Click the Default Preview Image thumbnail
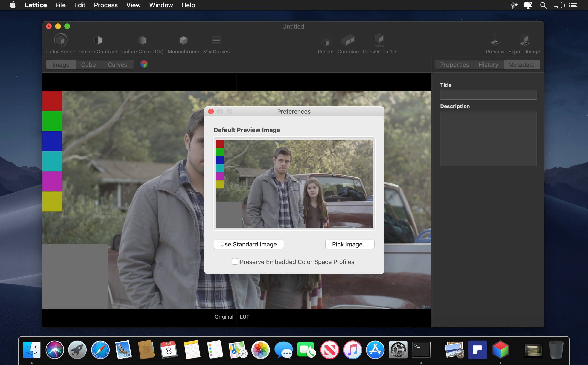 294,183
